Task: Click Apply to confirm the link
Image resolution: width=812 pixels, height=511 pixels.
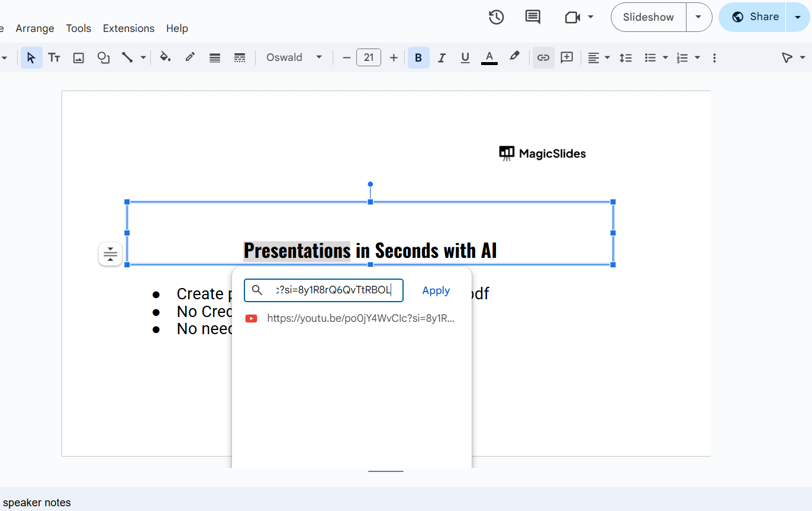Action: point(436,290)
